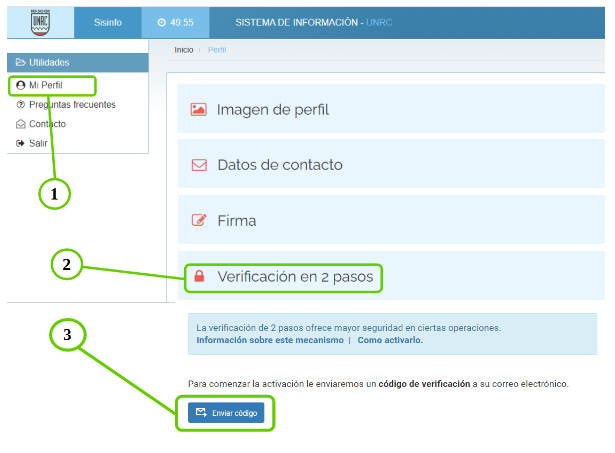
Task: Collapse the Utilidades menu header
Action: pyautogui.click(x=78, y=62)
